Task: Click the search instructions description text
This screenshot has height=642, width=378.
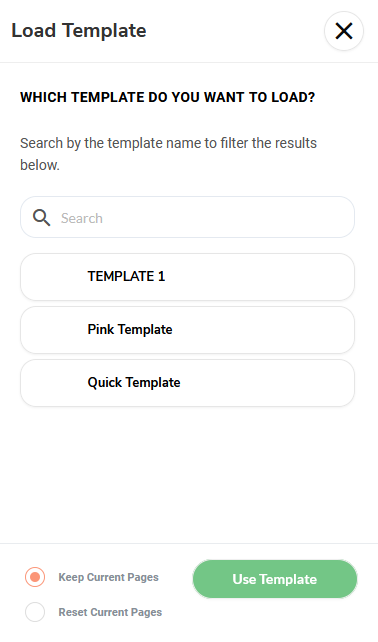Action: (168, 154)
